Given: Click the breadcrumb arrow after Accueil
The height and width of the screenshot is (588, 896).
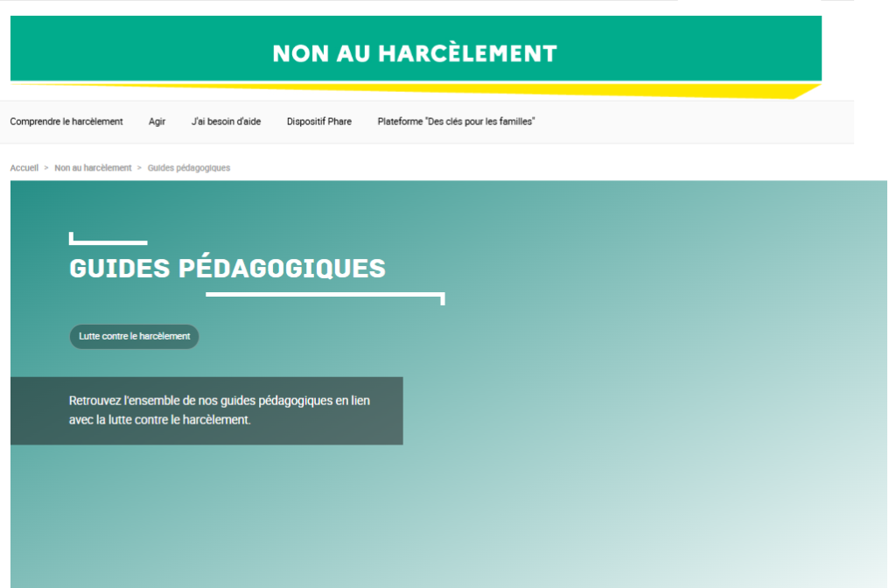Looking at the screenshot, I should (46, 168).
